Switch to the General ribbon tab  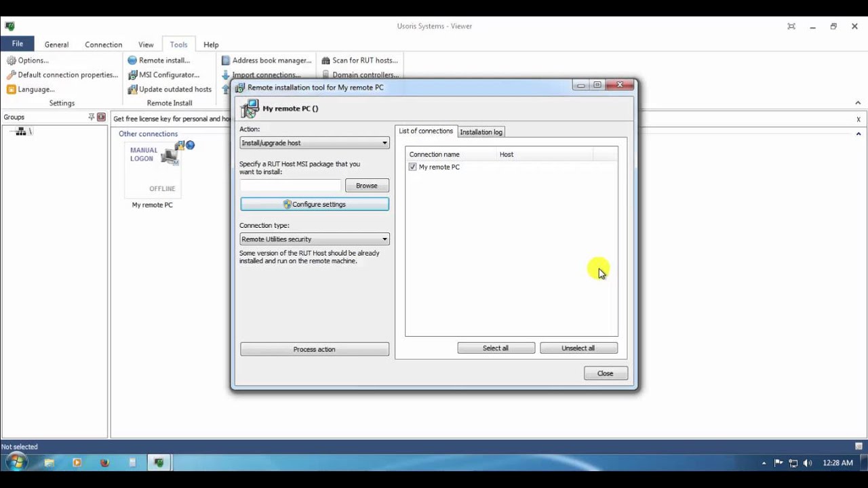(56, 45)
